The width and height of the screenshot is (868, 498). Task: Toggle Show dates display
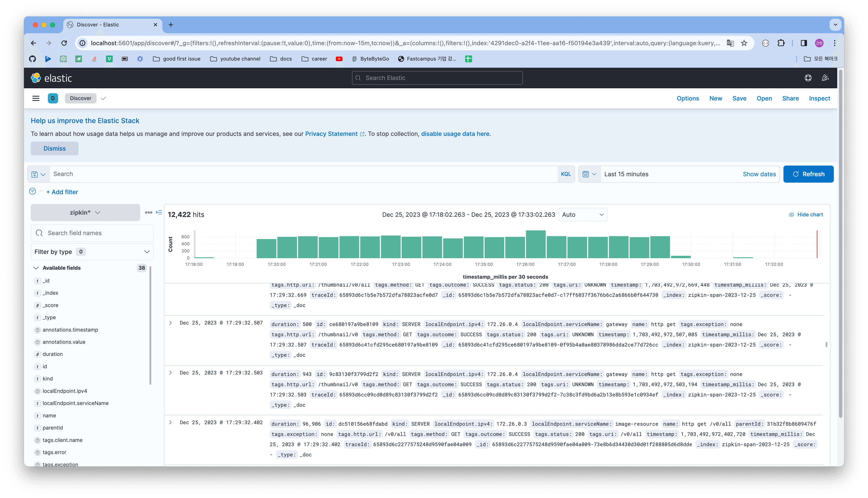[759, 174]
